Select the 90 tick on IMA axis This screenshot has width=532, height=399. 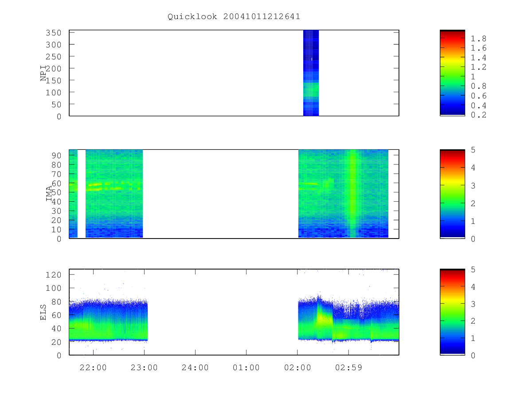57,156
